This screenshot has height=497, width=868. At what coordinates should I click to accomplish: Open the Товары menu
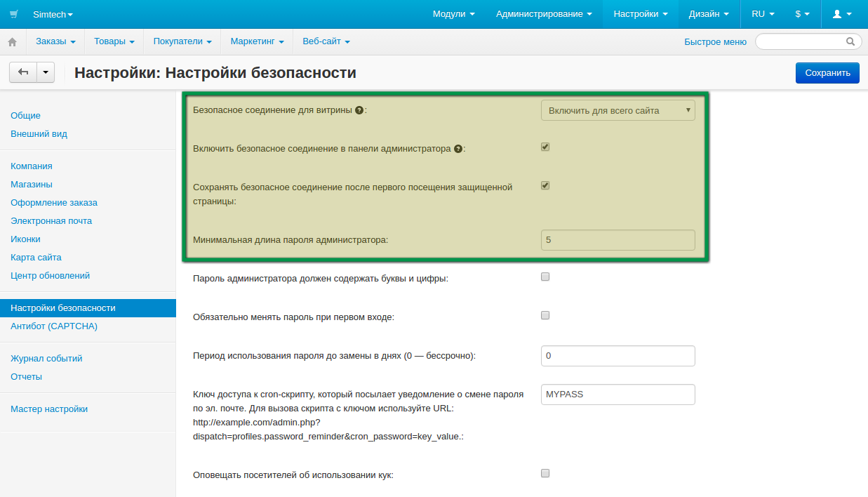click(114, 41)
